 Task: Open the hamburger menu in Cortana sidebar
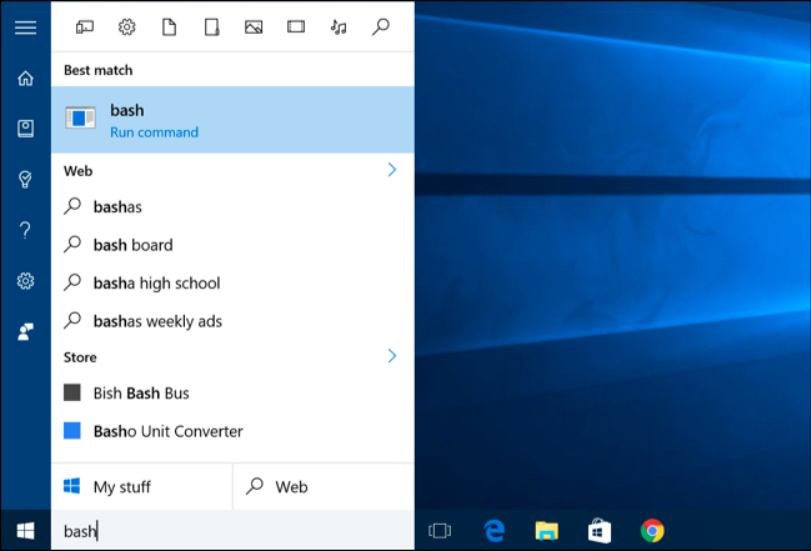(25, 27)
